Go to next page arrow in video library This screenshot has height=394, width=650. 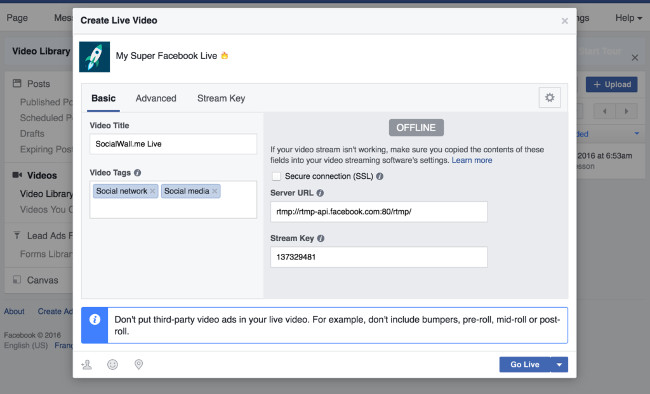coord(626,111)
